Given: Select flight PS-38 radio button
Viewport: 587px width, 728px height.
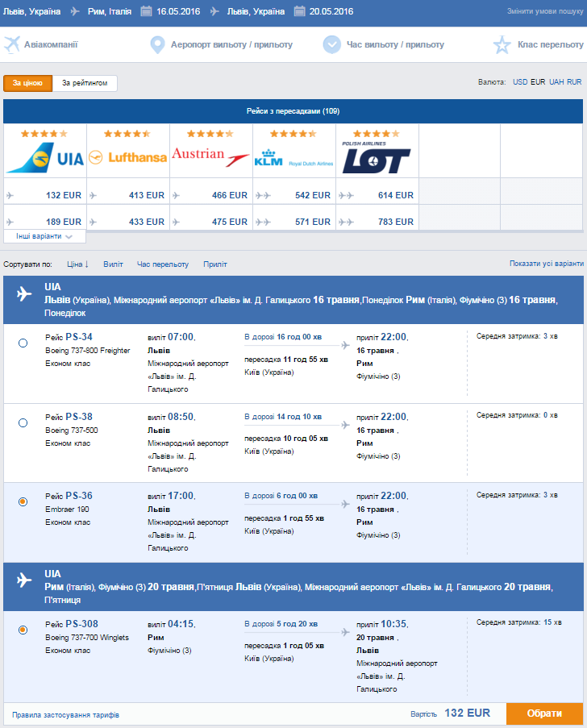Looking at the screenshot, I should (23, 423).
